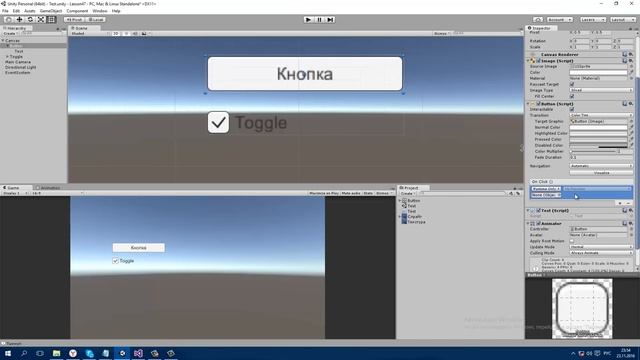Open Account dropdown button
The image size is (640, 360).
pos(559,20)
